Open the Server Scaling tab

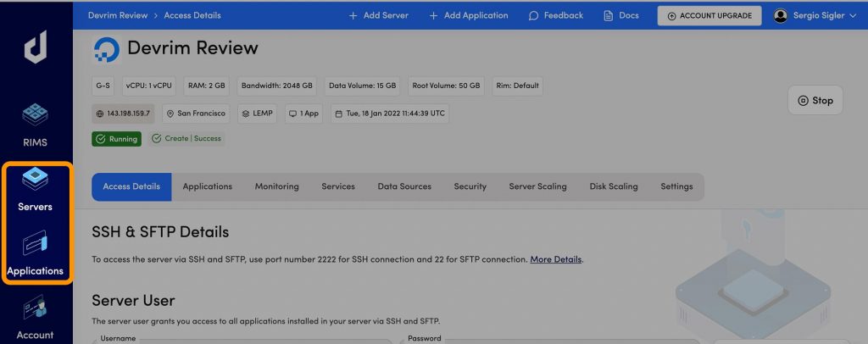tap(537, 186)
